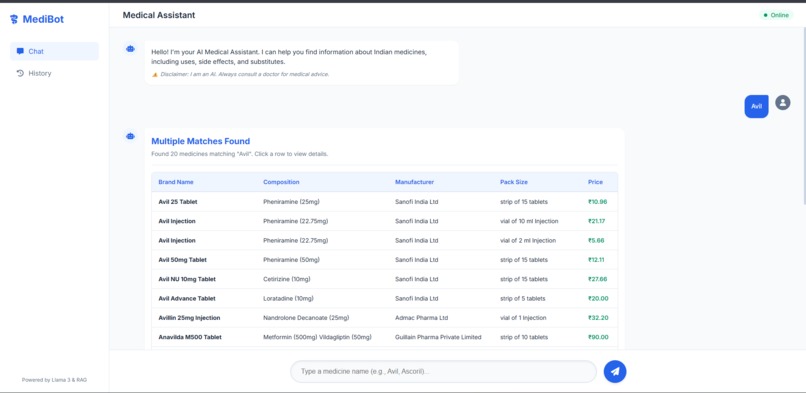This screenshot has width=806, height=393.
Task: Click the Online status badge
Action: (x=776, y=15)
